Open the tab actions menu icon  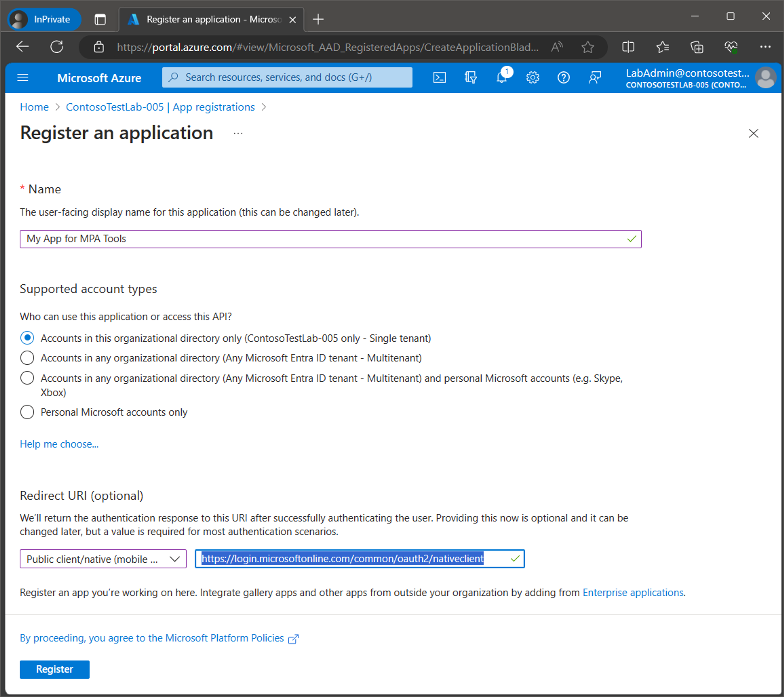coord(100,19)
